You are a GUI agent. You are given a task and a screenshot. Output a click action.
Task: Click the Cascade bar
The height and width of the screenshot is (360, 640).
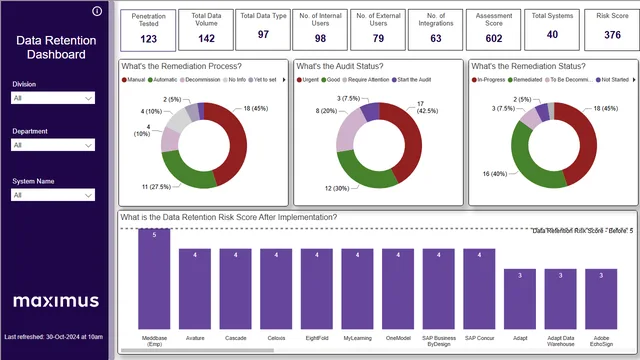[x=236, y=289]
